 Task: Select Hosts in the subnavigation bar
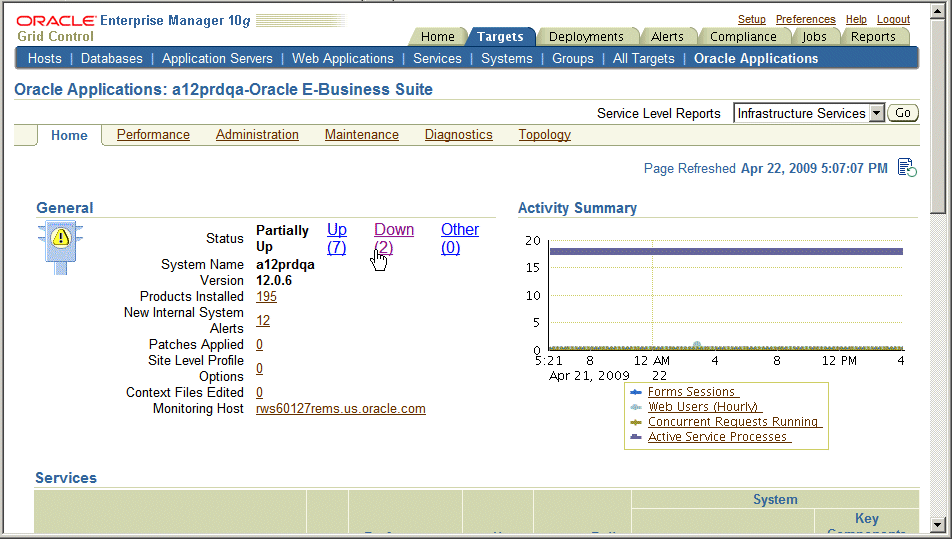click(x=44, y=58)
